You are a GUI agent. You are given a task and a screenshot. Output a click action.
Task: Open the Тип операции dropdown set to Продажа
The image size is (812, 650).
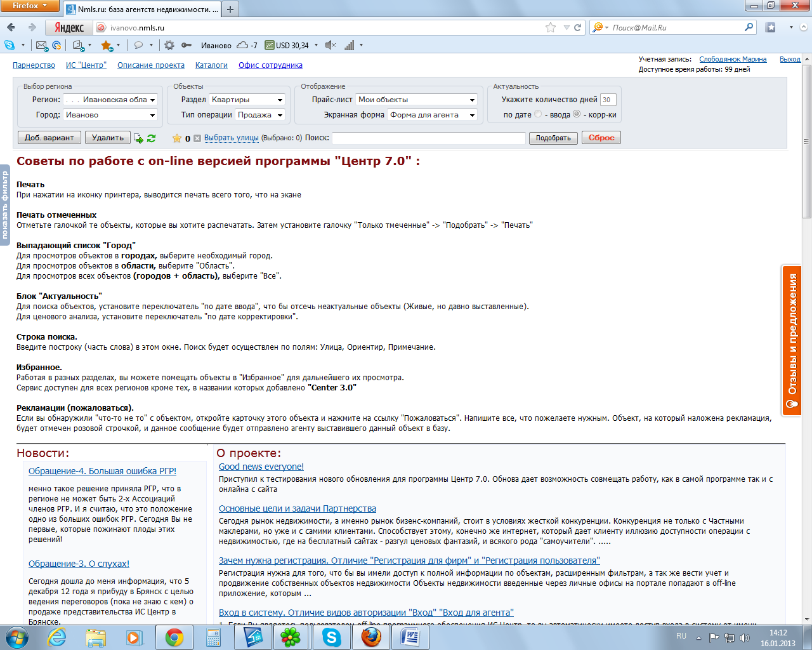point(260,115)
